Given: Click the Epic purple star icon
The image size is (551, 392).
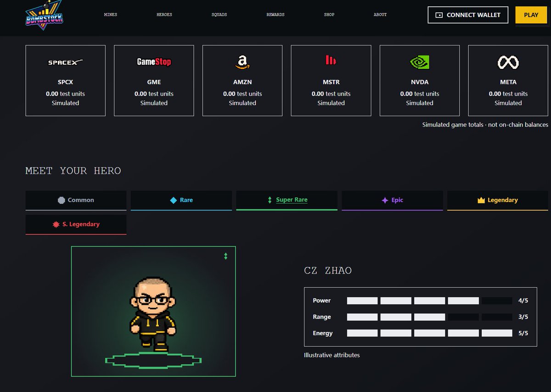Looking at the screenshot, I should pyautogui.click(x=385, y=200).
